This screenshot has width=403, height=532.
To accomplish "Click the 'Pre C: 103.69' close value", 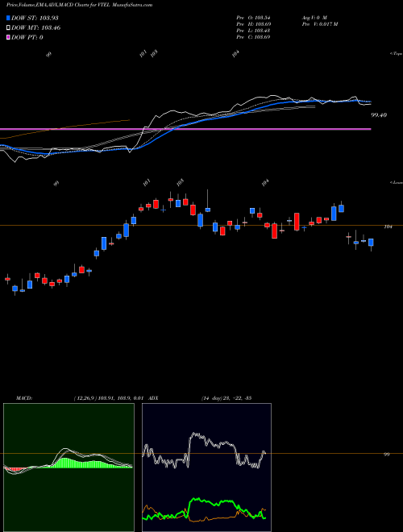I will pyautogui.click(x=253, y=37).
